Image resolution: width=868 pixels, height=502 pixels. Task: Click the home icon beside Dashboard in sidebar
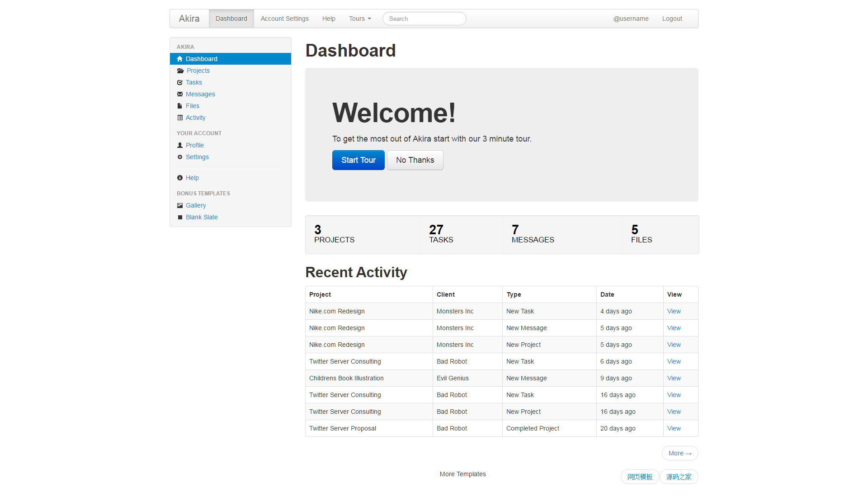tap(180, 59)
